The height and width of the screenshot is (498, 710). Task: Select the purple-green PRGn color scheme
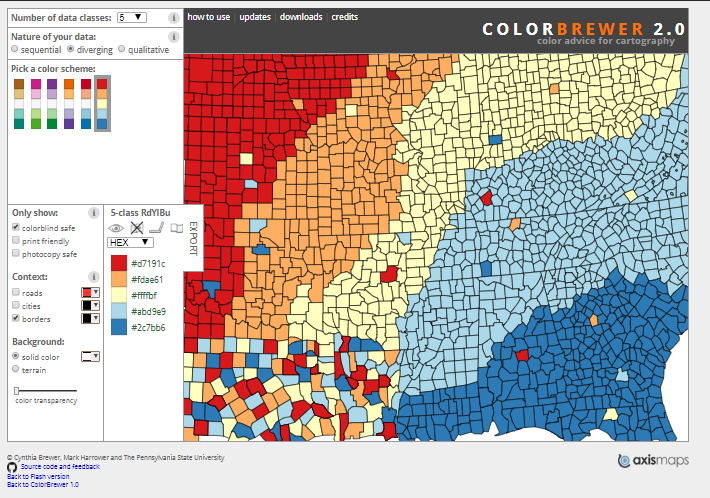click(x=52, y=104)
